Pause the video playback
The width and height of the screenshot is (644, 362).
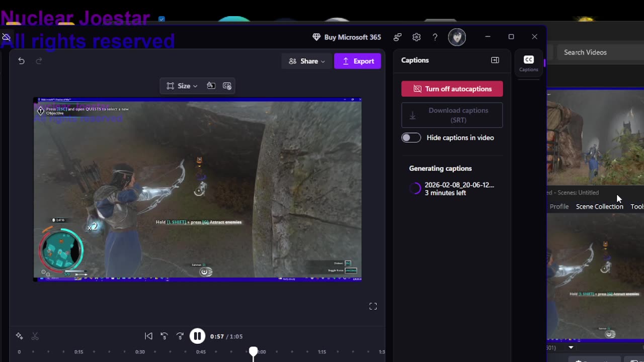(x=197, y=336)
